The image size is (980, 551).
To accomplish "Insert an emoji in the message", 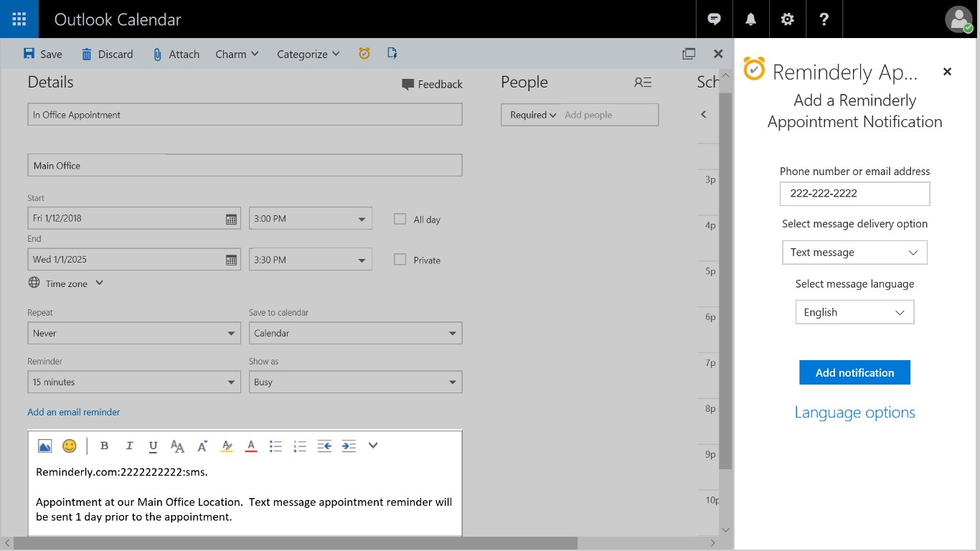I will [70, 446].
